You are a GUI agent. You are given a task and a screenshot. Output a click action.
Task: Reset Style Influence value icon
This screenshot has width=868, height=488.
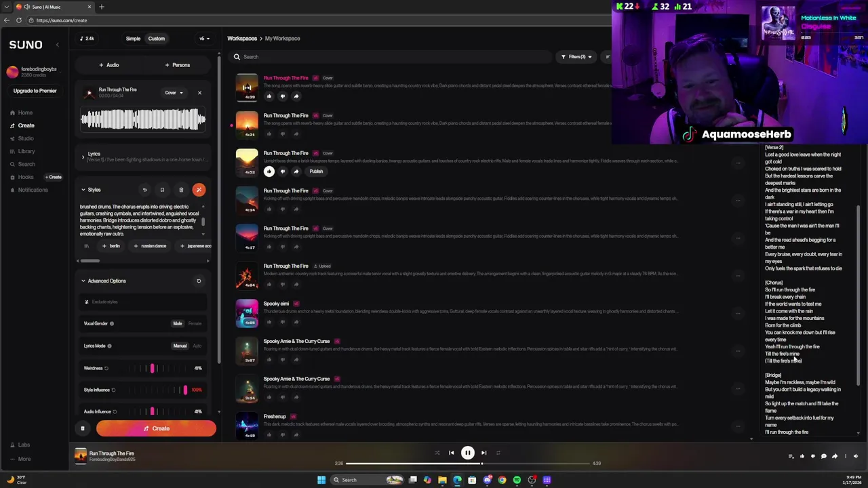pyautogui.click(x=113, y=390)
